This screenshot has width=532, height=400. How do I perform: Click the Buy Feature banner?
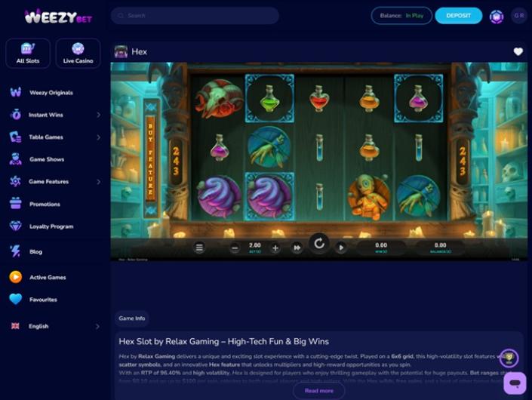click(151, 159)
